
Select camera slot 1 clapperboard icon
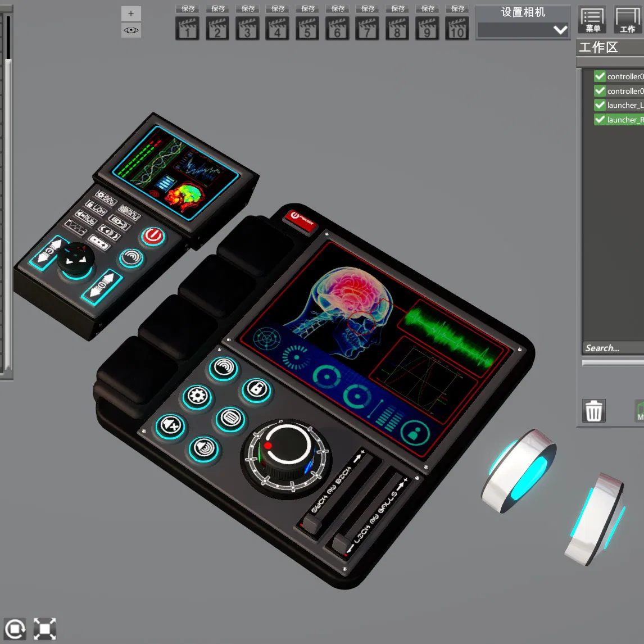click(x=187, y=28)
